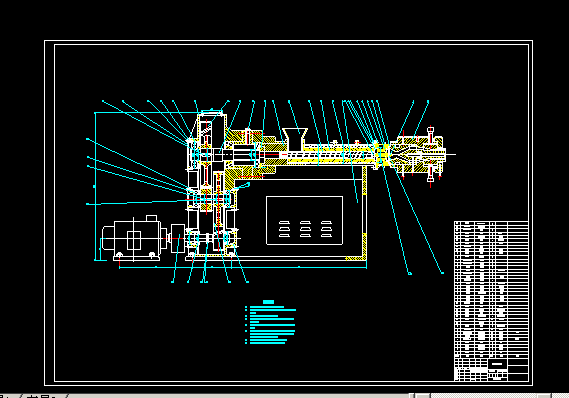569x398 pixels.
Task: Select the cyan technical notes text block
Action: point(271,325)
